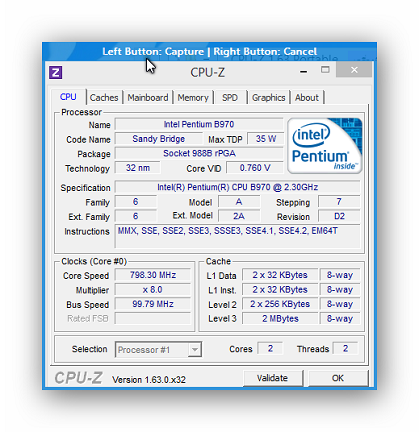This screenshot has height=432, width=419.
Task: Click the Cores count value
Action: tap(270, 349)
